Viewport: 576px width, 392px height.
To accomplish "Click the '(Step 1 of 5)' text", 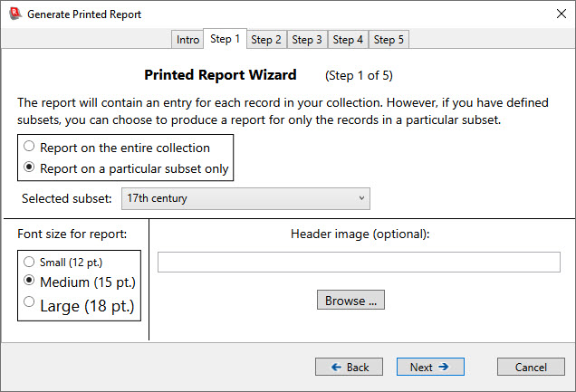I will click(x=359, y=76).
